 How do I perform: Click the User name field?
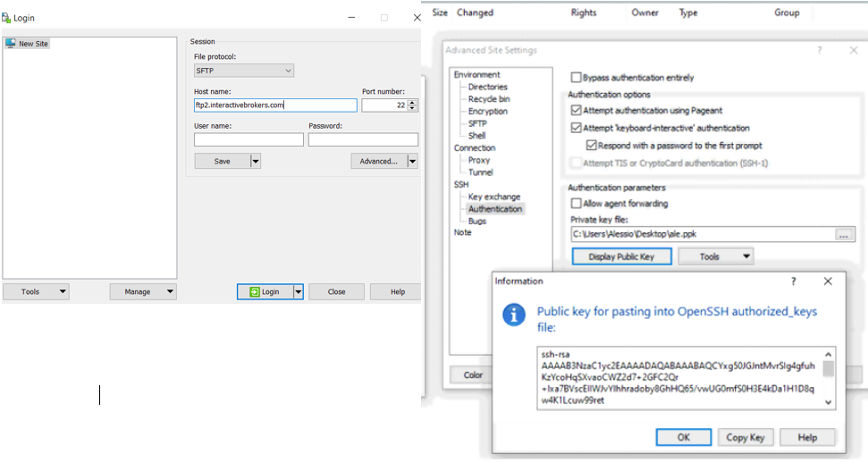pos(249,139)
